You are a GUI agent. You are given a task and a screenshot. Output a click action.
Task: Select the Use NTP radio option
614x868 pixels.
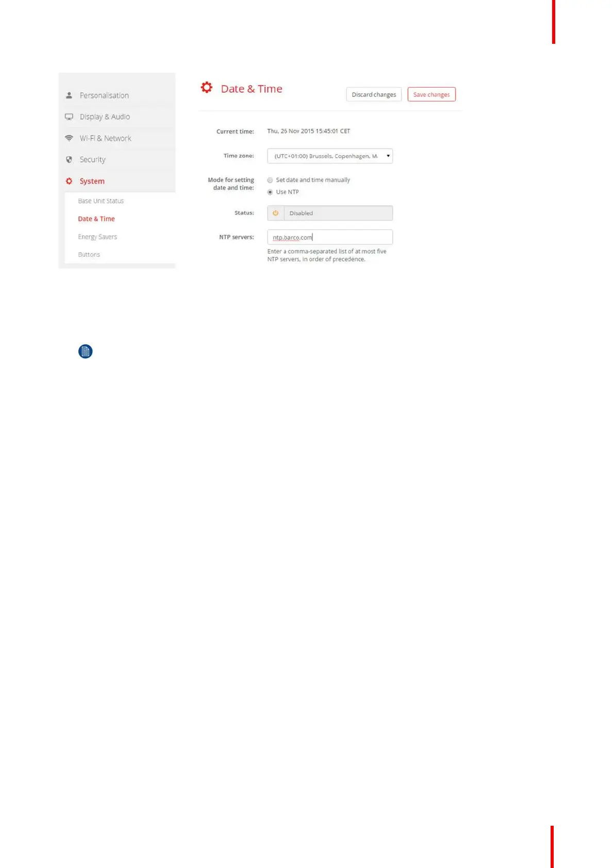270,192
